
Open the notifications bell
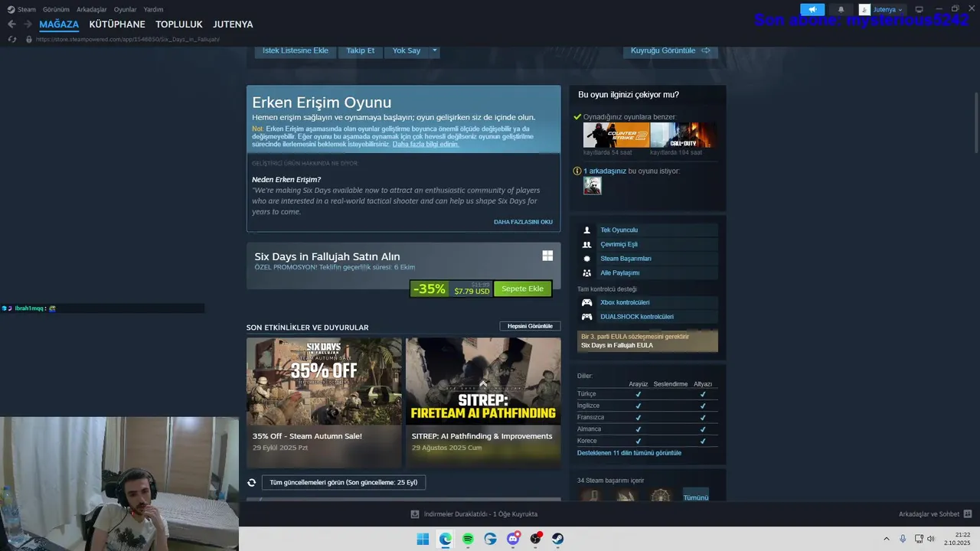pos(841,9)
